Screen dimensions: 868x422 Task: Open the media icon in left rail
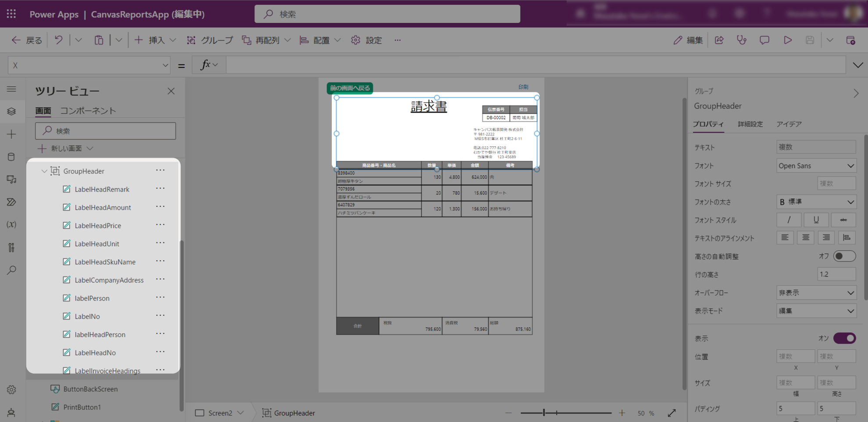[x=12, y=179]
